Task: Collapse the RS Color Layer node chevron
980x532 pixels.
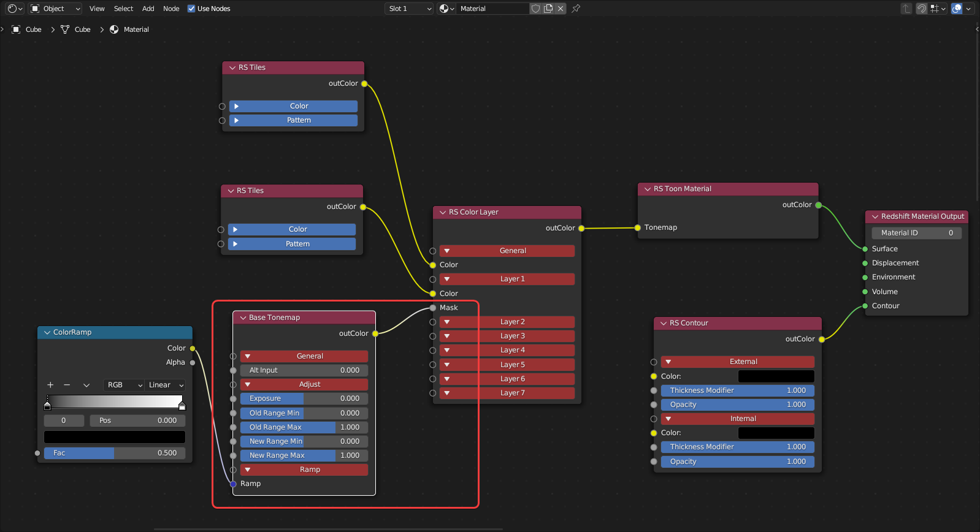Action: click(443, 212)
